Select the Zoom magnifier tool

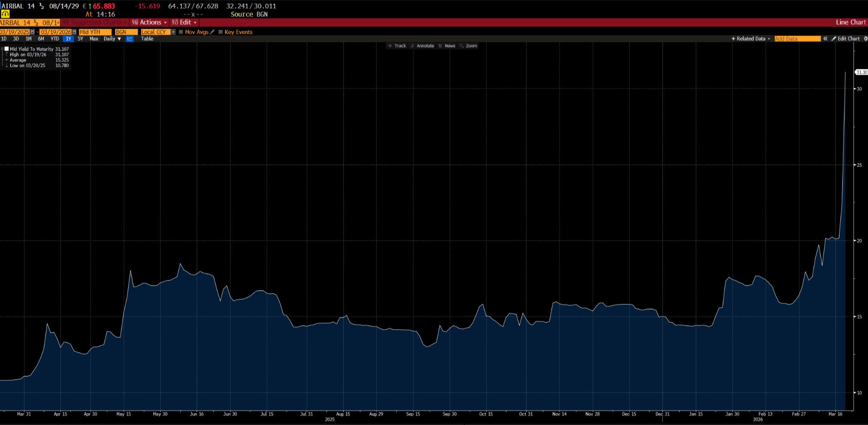[468, 46]
